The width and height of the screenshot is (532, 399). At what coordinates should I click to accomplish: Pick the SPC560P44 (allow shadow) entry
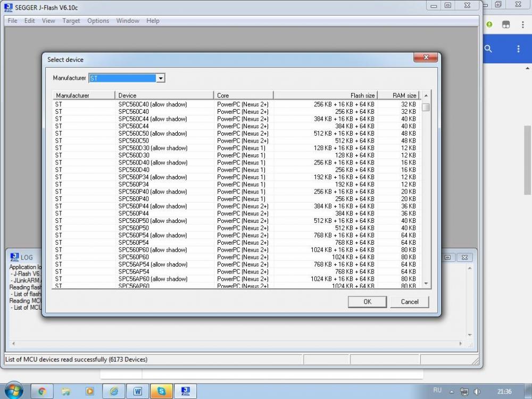tap(237, 206)
